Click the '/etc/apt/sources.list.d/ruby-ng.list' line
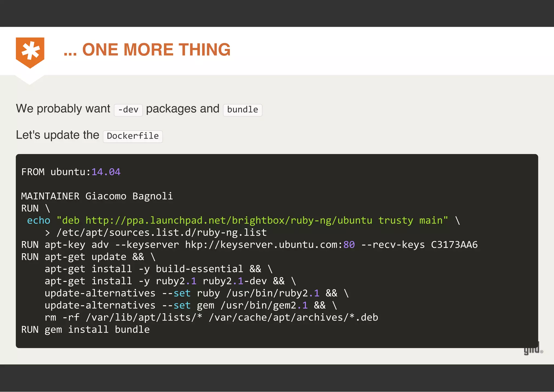Screen dimensions: 554x392 click(x=156, y=233)
